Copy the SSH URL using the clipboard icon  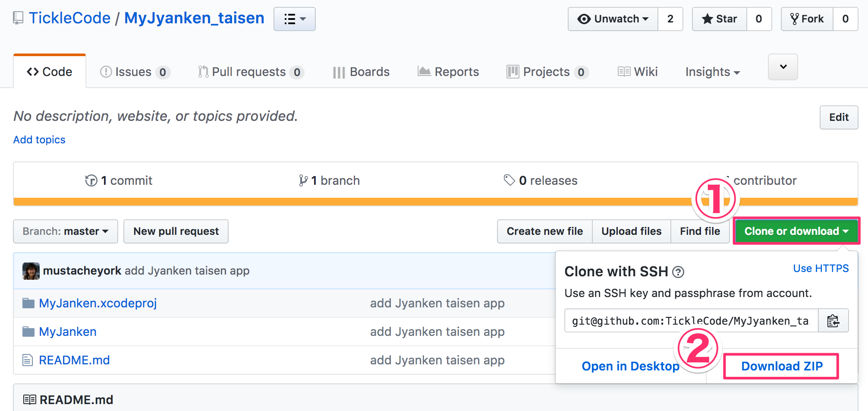point(833,320)
